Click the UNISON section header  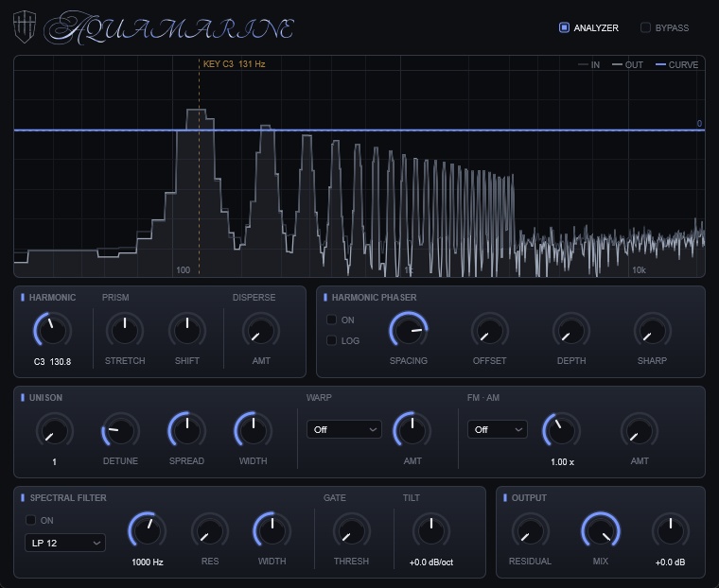[x=45, y=397]
